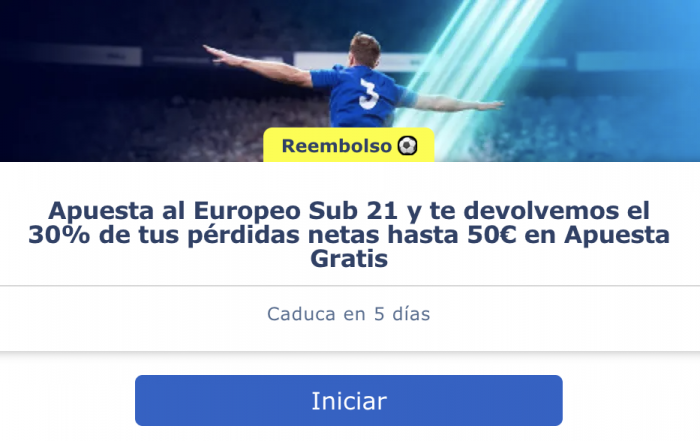Click the football player's head in banner

coord(365,49)
